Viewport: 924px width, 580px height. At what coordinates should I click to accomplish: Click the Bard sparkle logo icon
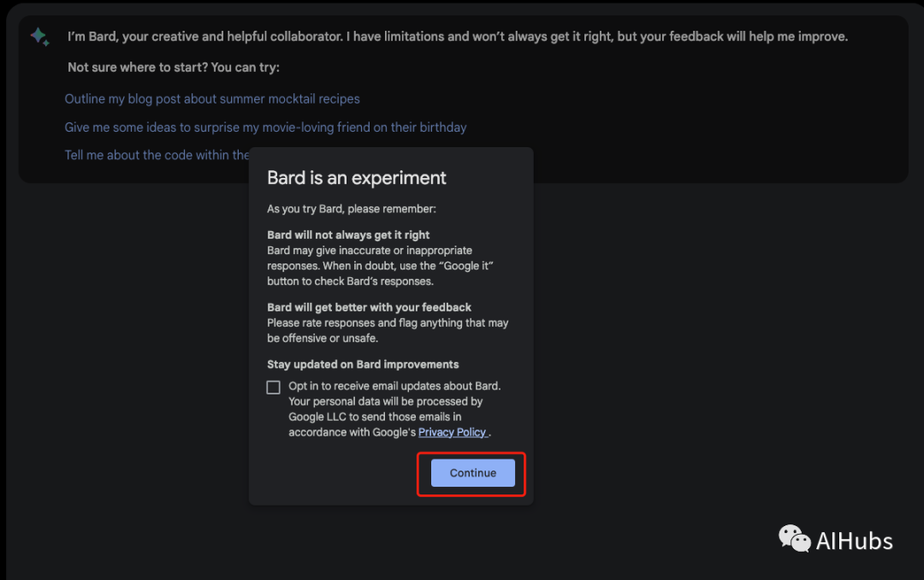pos(39,37)
